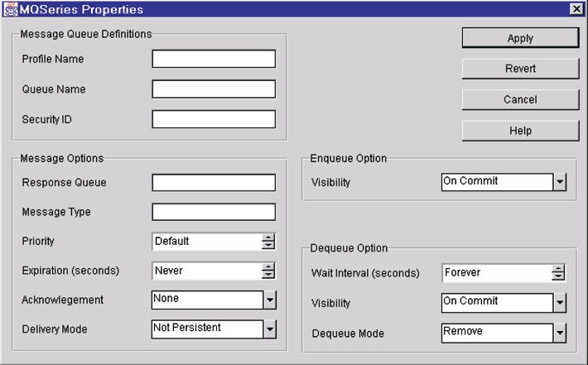Select the Security ID input box
The width and height of the screenshot is (588, 365).
pos(214,119)
